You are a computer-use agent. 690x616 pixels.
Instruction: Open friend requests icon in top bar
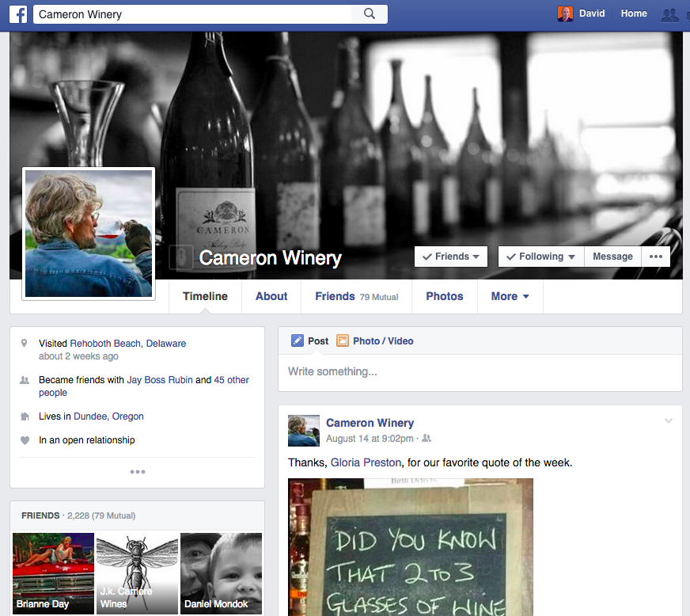(670, 14)
